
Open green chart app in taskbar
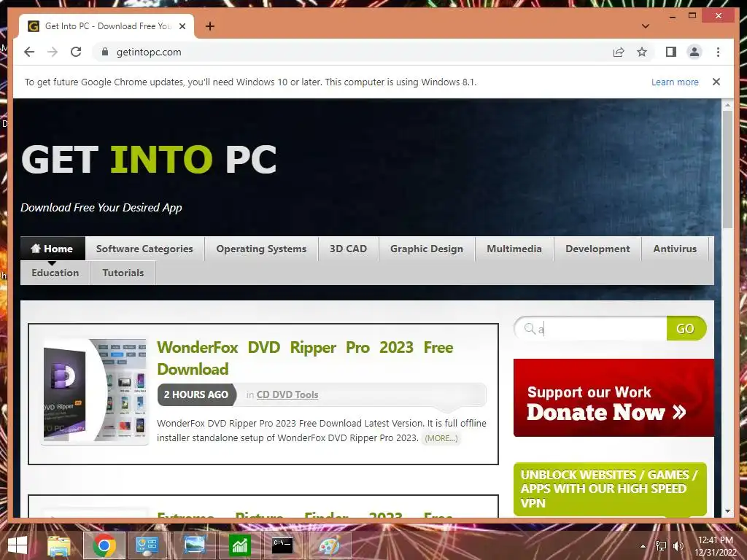(239, 545)
